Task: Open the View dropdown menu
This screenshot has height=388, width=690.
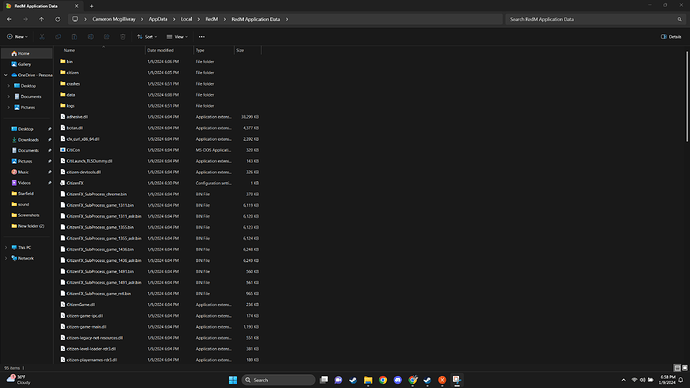Action: [x=177, y=37]
